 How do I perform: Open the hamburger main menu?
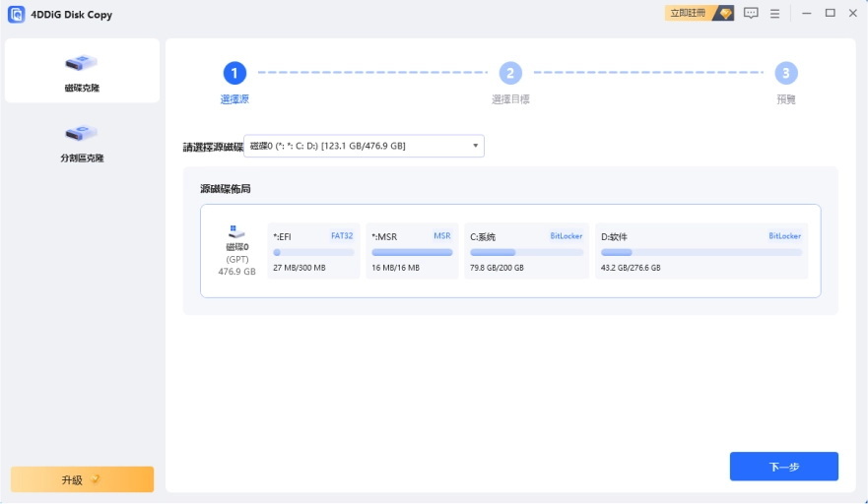(x=775, y=14)
